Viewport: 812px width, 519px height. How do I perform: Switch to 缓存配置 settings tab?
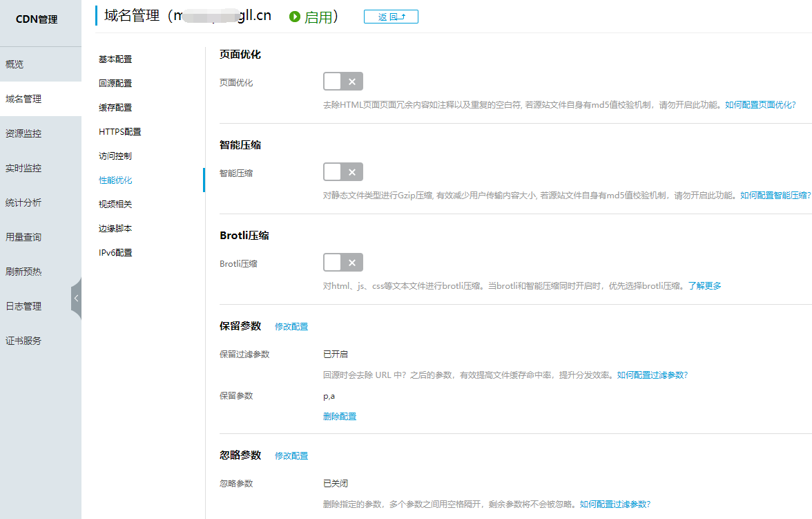[x=115, y=108]
